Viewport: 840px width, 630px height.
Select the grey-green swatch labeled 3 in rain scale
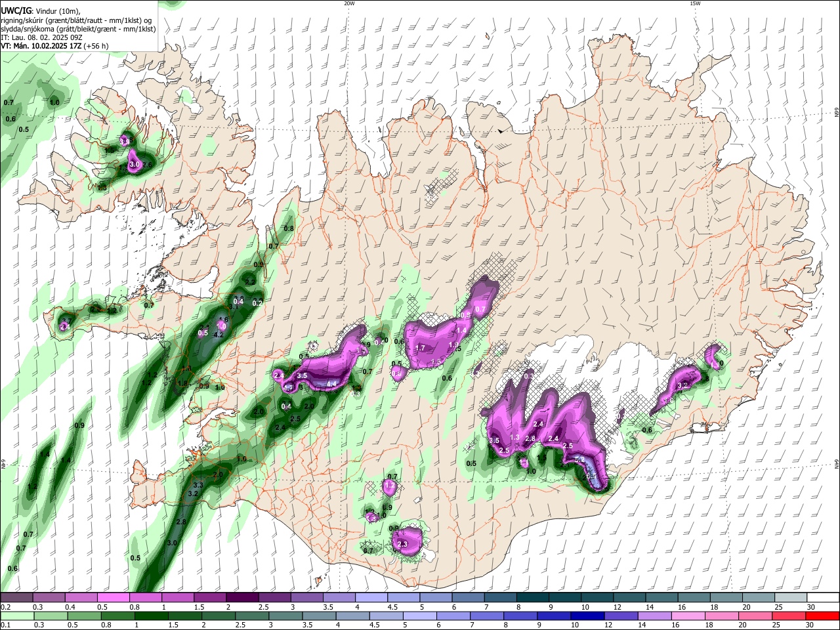click(x=285, y=616)
